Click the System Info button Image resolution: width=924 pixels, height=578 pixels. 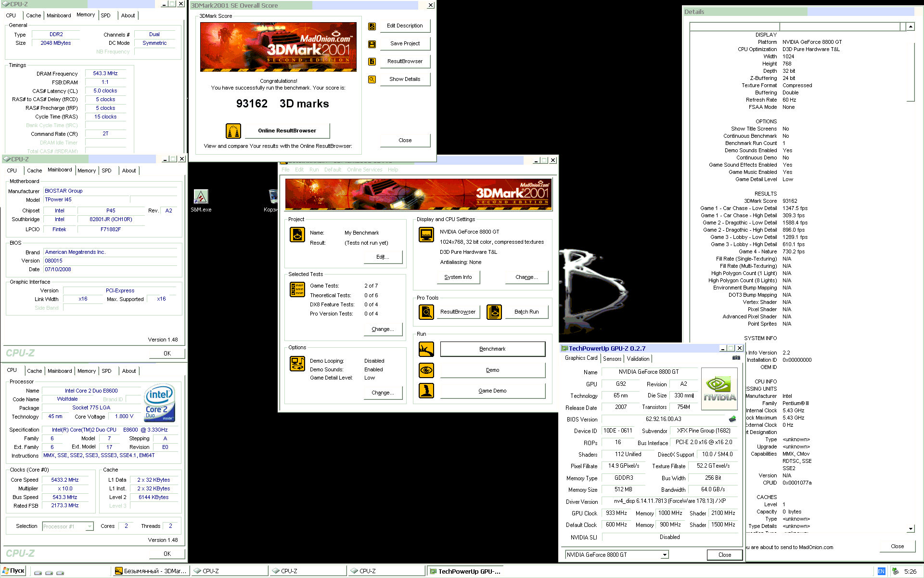pyautogui.click(x=458, y=277)
